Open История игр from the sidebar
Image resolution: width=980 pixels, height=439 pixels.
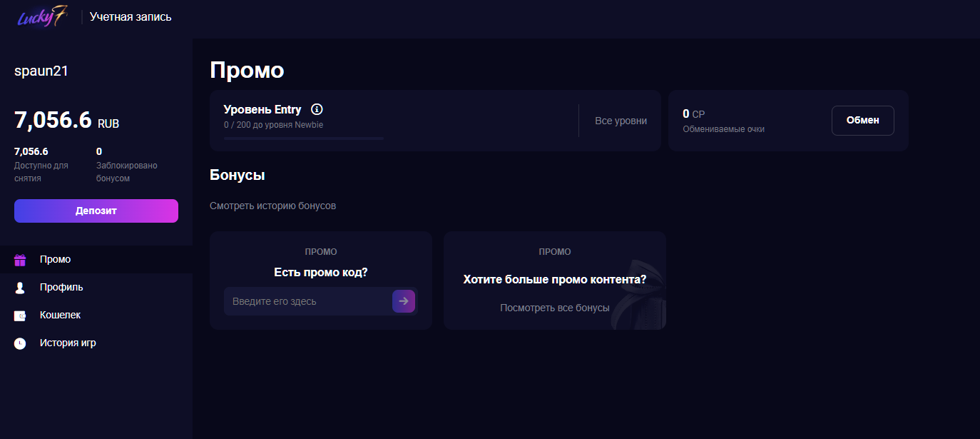68,343
